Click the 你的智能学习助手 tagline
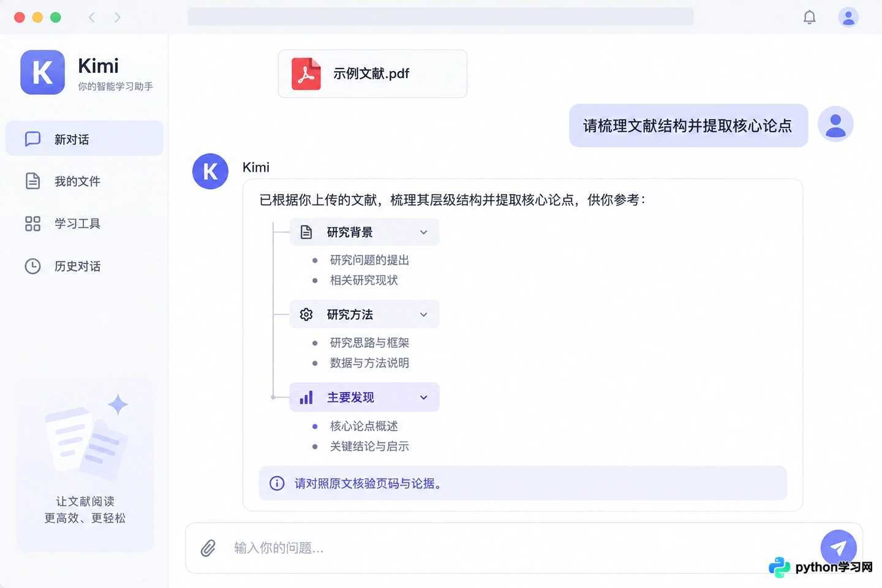This screenshot has width=882, height=588. pos(115,86)
